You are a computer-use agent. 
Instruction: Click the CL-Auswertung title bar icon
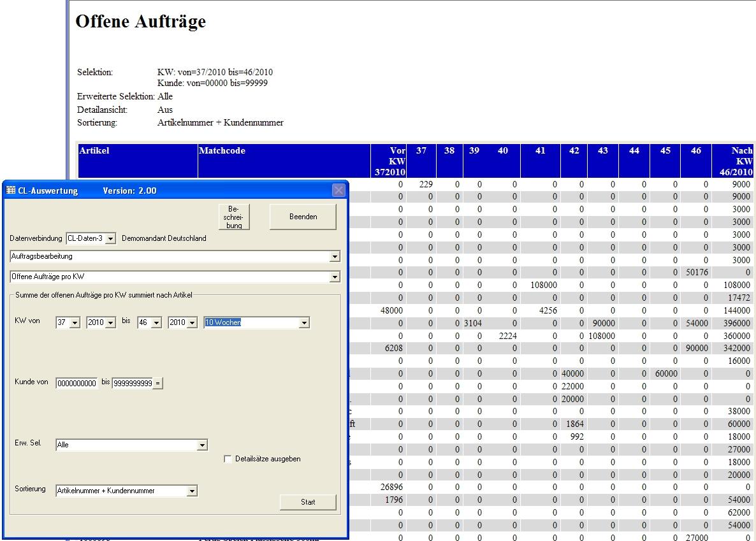click(x=11, y=191)
